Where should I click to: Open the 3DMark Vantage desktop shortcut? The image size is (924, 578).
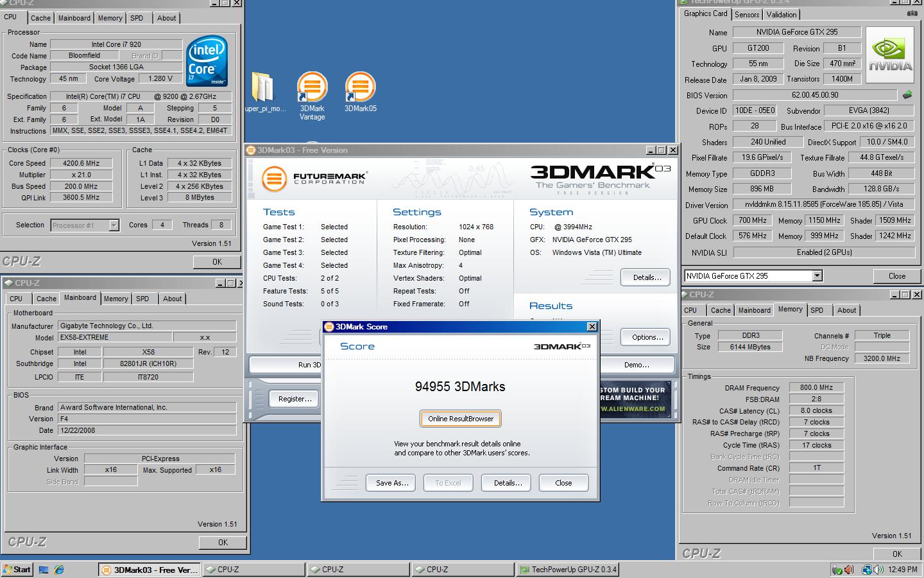pyautogui.click(x=312, y=96)
